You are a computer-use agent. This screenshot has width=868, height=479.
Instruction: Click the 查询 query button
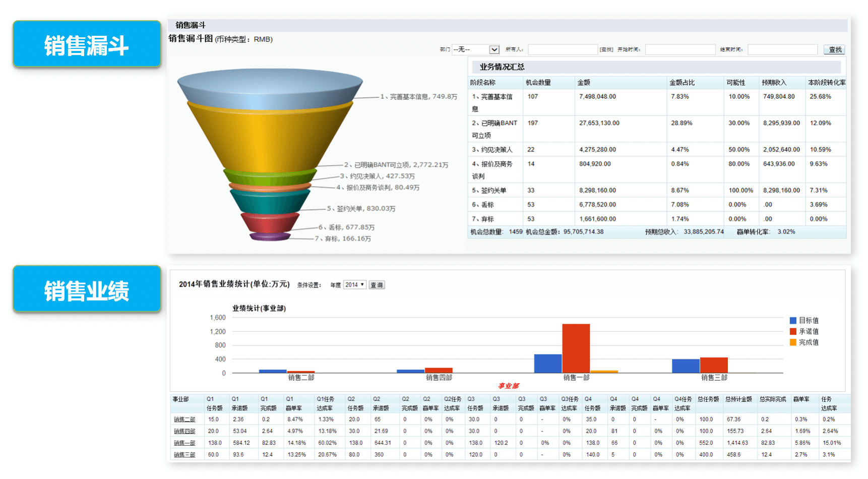click(377, 285)
